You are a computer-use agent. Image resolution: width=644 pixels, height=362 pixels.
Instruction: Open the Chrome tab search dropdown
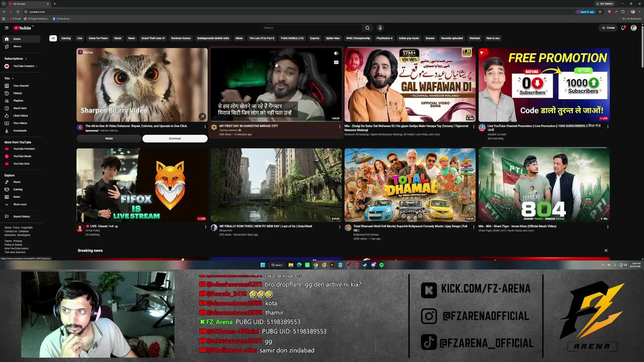tap(4, 4)
